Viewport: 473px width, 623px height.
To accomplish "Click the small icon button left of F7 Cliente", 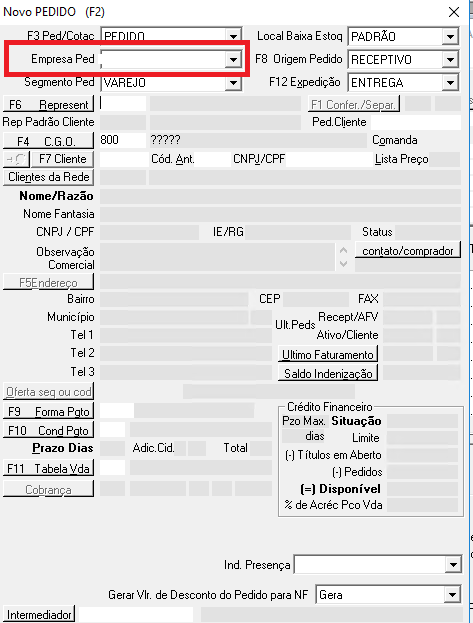I will (16, 159).
